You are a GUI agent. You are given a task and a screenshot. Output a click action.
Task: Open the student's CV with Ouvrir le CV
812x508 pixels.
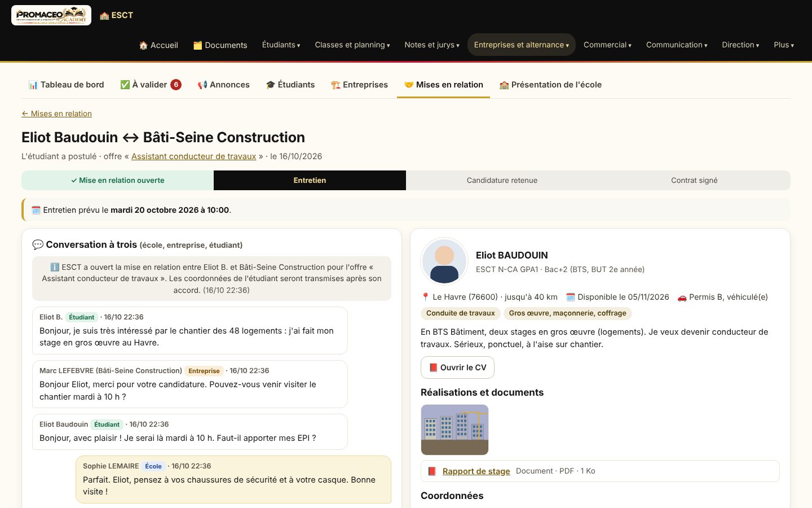tap(457, 367)
